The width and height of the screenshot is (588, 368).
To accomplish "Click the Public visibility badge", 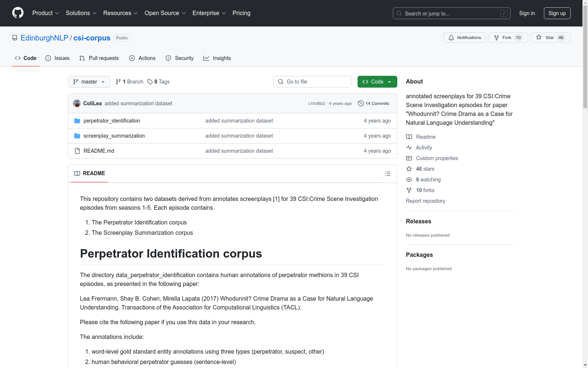I will (122, 38).
